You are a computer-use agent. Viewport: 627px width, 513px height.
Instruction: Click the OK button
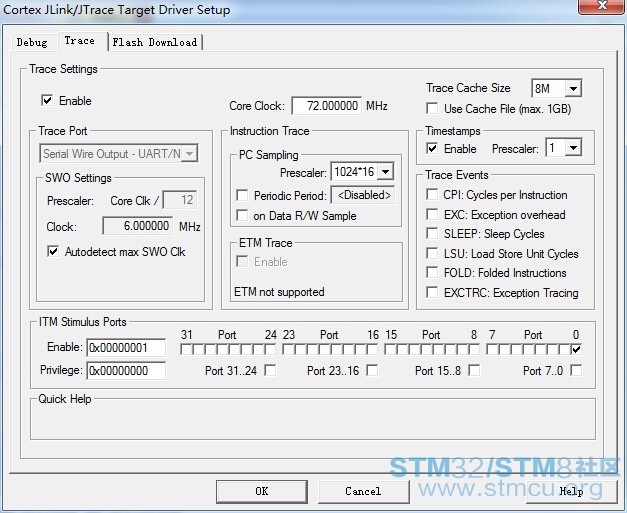[x=262, y=491]
